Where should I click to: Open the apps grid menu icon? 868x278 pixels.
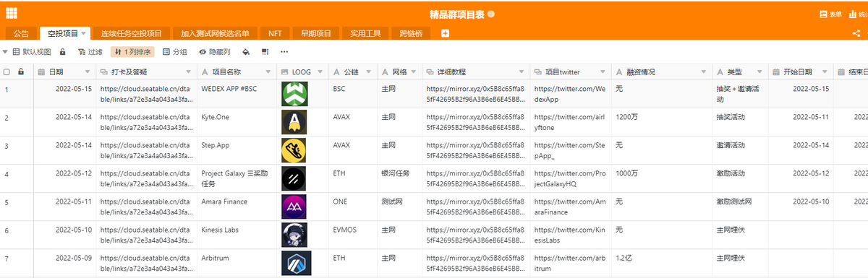[12, 12]
